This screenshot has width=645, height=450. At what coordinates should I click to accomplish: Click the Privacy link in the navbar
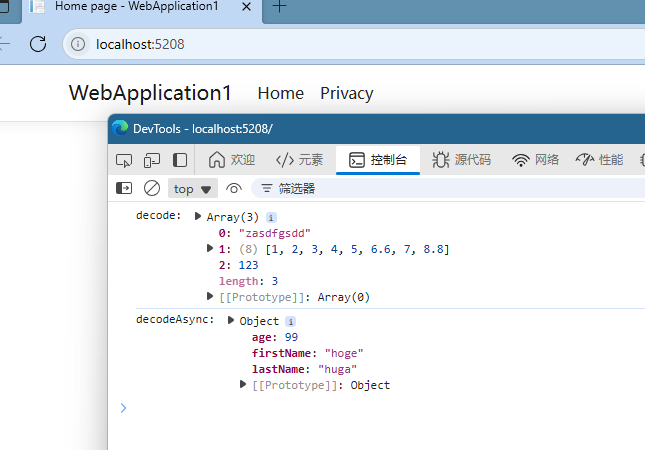pos(346,93)
